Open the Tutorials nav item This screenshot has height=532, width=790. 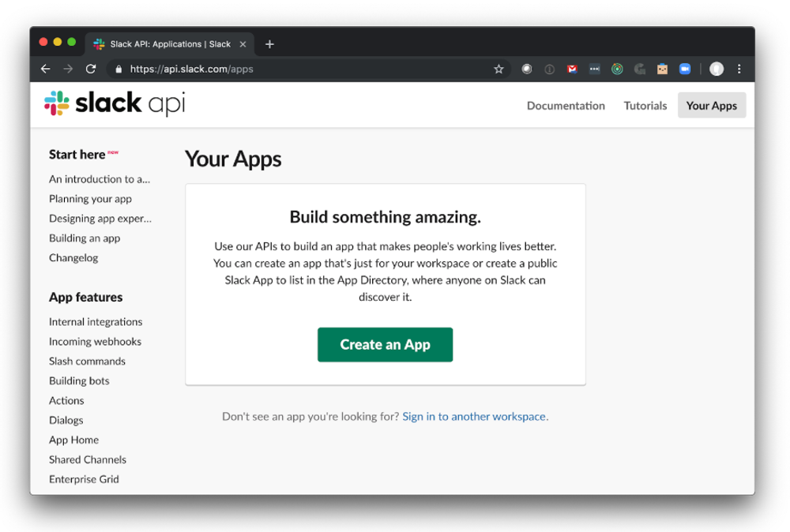(x=645, y=106)
